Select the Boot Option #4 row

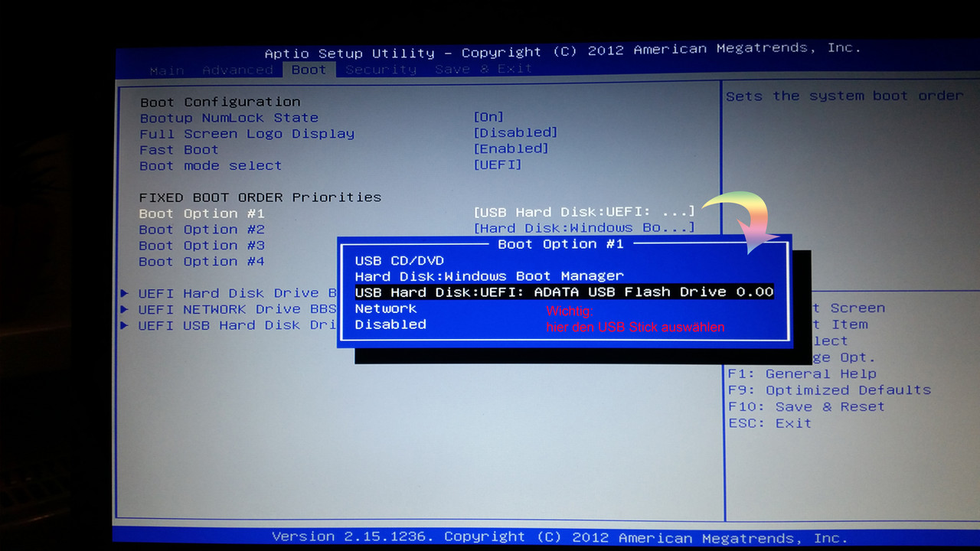[x=202, y=262]
